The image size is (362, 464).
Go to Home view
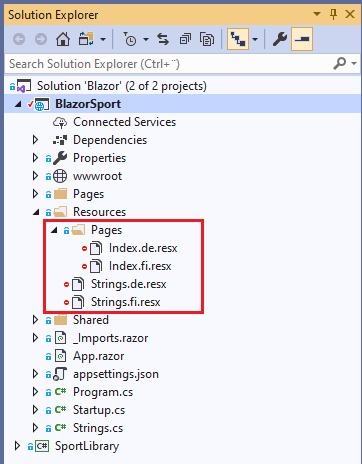tap(63, 39)
